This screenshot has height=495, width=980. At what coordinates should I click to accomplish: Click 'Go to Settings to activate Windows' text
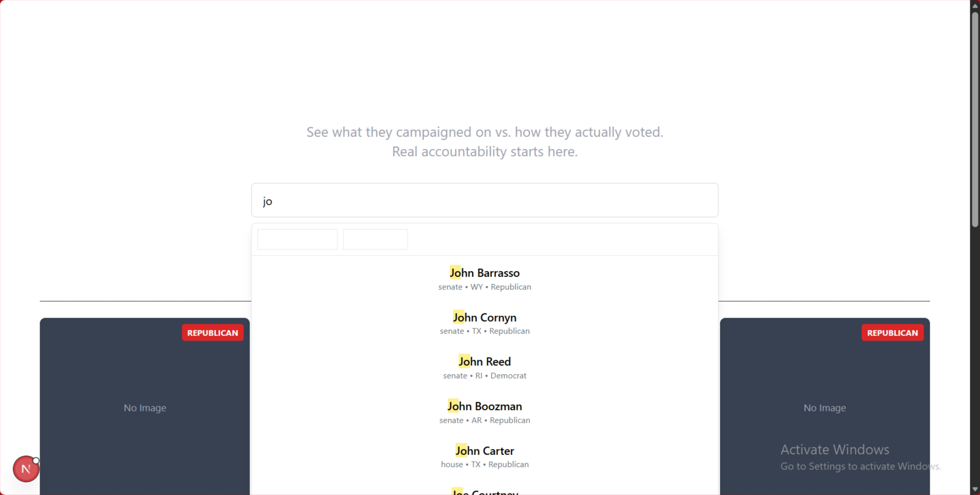(x=860, y=466)
